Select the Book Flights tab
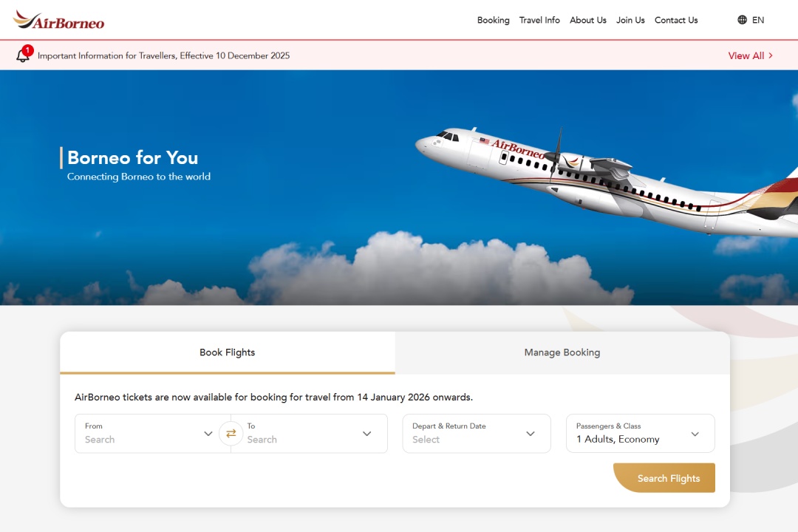Viewport: 798px width, 532px height. (228, 352)
